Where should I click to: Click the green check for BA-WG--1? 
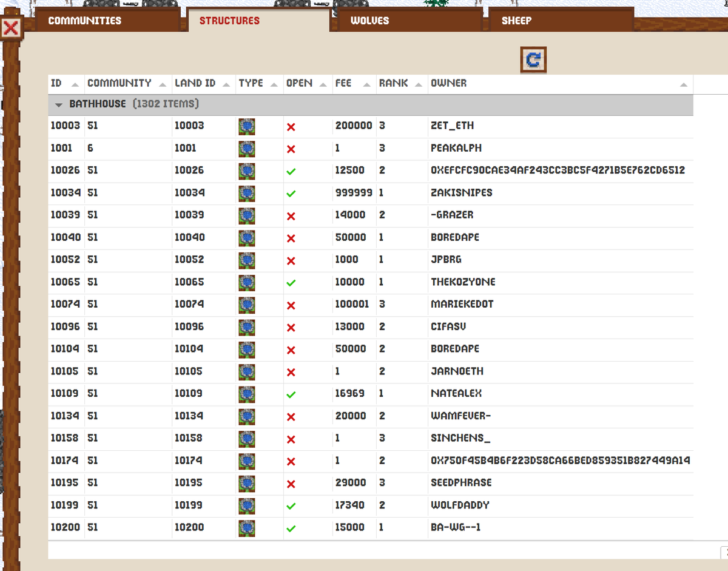(291, 529)
